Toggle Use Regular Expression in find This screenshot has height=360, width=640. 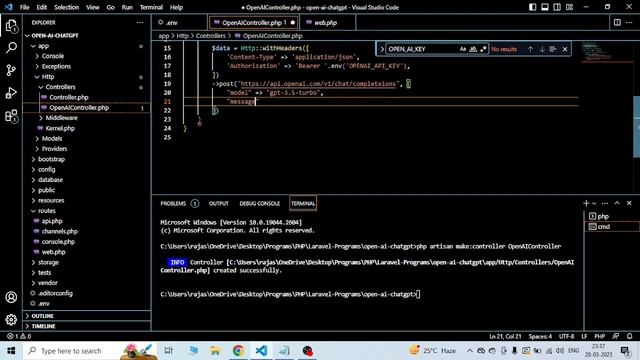(483, 49)
